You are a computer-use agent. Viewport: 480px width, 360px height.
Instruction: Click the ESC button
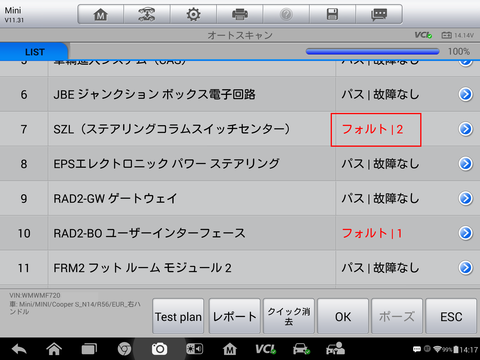coord(451,316)
